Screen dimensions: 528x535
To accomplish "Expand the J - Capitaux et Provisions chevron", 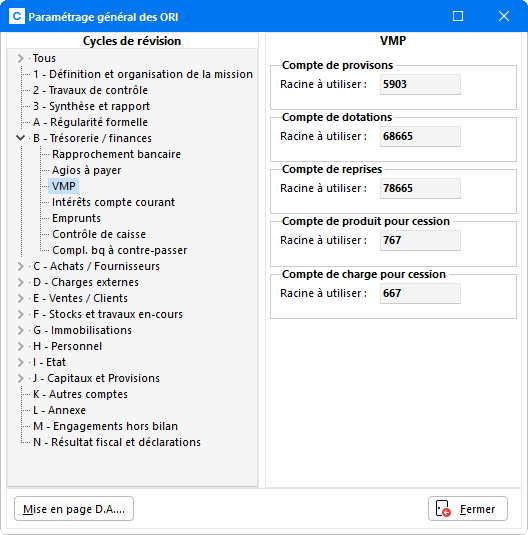I will click(20, 378).
